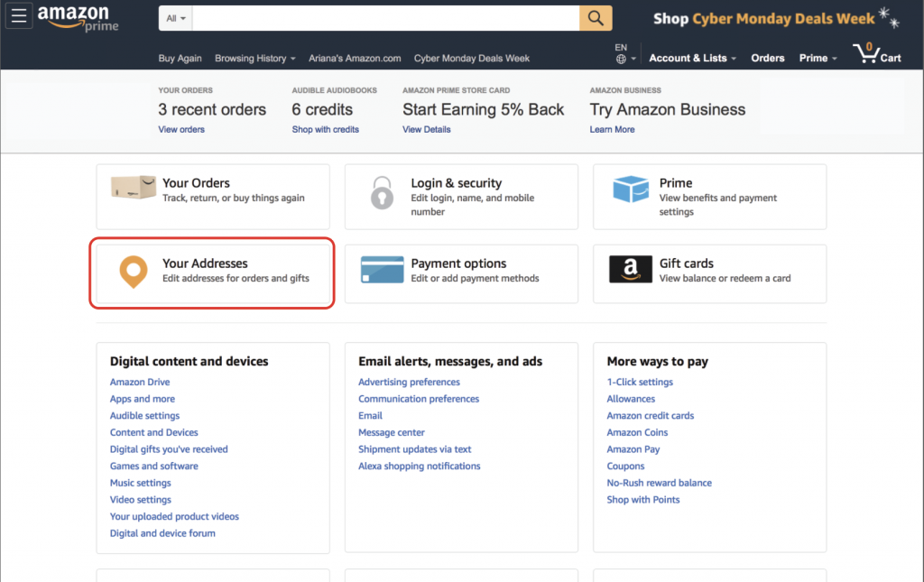Open the Your Orders card title

(x=196, y=183)
